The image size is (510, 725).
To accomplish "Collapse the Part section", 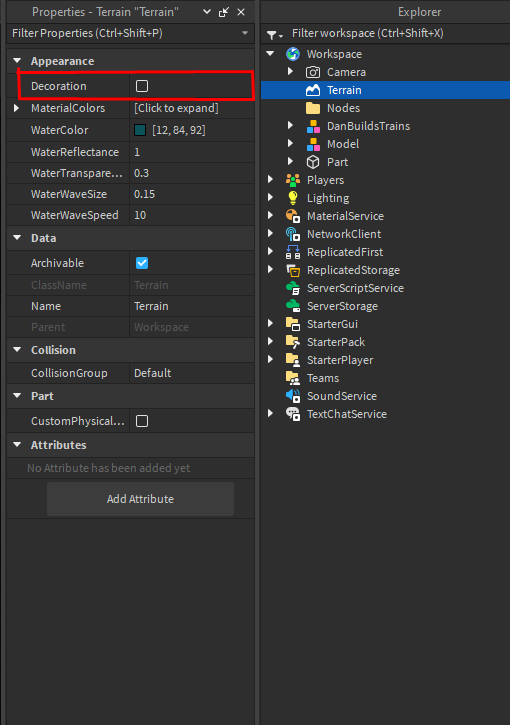I will pyautogui.click(x=17, y=396).
